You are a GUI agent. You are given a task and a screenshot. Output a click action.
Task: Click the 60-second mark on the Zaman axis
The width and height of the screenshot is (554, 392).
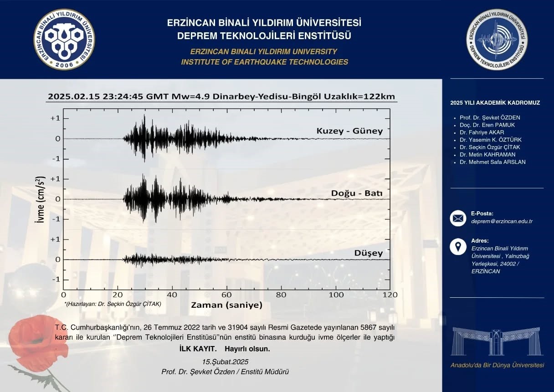coord(227,295)
